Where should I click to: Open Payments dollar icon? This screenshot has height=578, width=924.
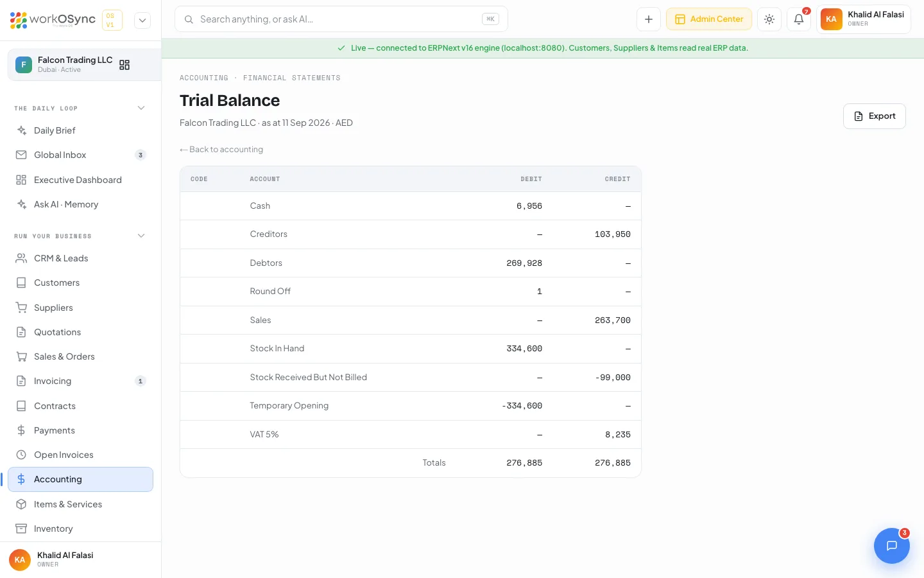(21, 430)
